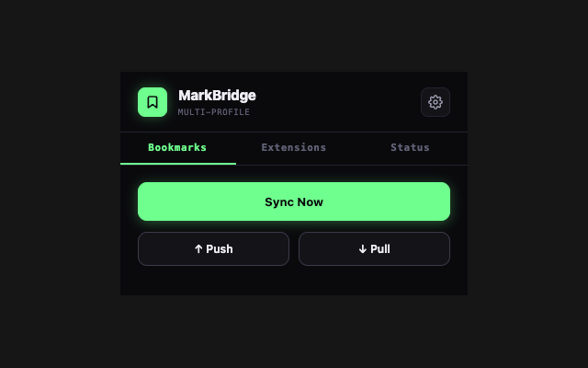The height and width of the screenshot is (368, 588).
Task: Click the MarkBridge title text
Action: [217, 96]
